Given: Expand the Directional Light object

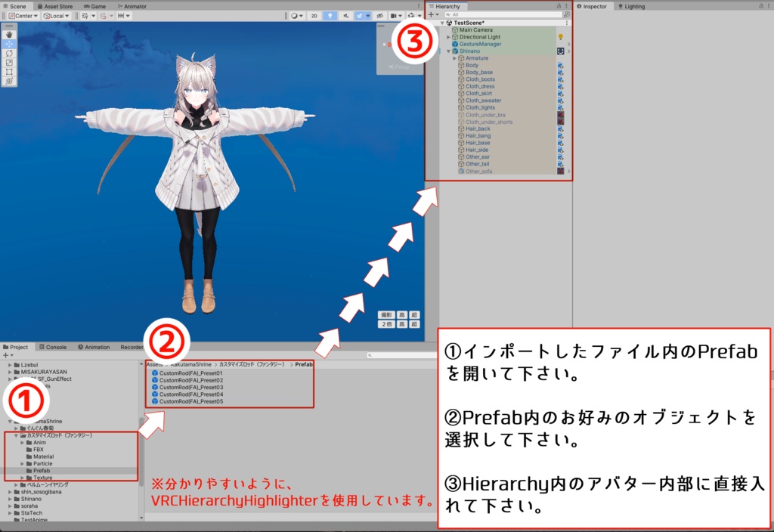Looking at the screenshot, I should point(449,37).
